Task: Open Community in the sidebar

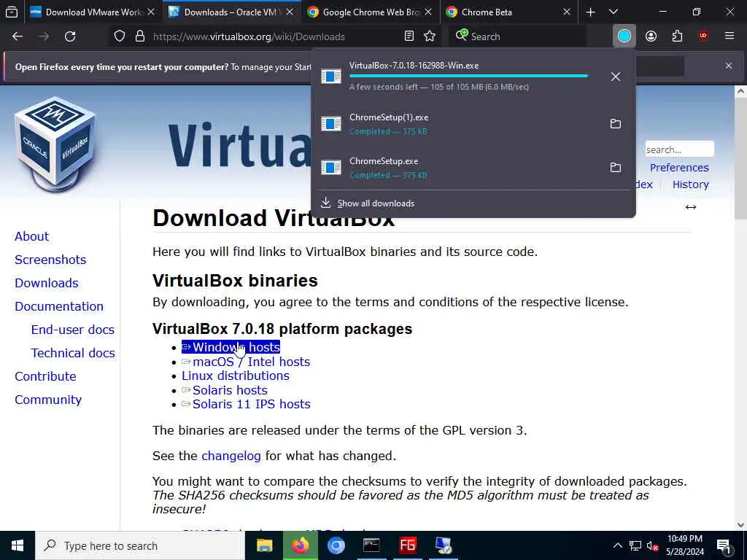Action: (48, 400)
